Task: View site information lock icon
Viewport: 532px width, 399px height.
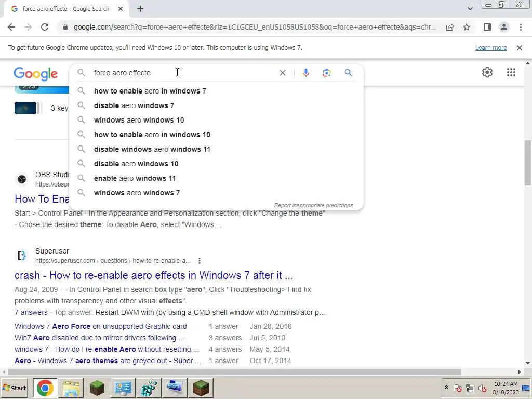Action: click(65, 27)
